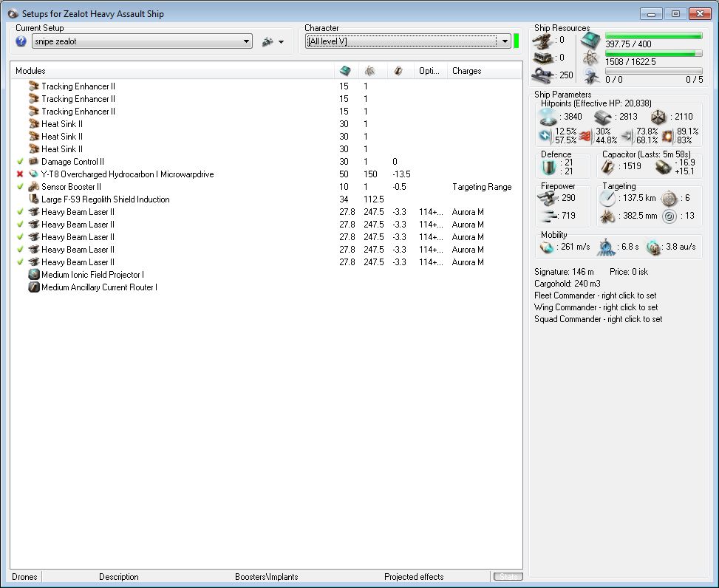The height and width of the screenshot is (588, 719).
Task: Open the Character dropdown showing All level V
Action: point(408,41)
